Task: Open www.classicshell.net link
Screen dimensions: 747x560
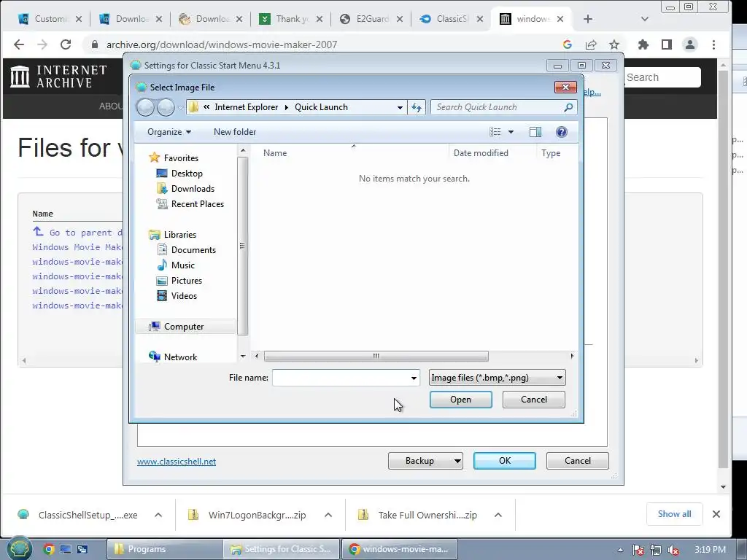Action: point(177,462)
